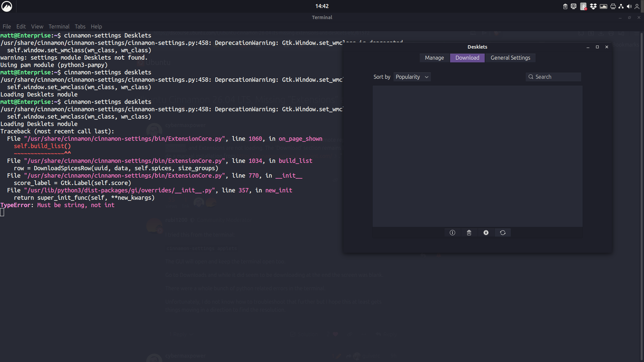Viewport: 644px width, 362px height.
Task: Click the 'on_page_shown' function name
Action: pyautogui.click(x=301, y=139)
